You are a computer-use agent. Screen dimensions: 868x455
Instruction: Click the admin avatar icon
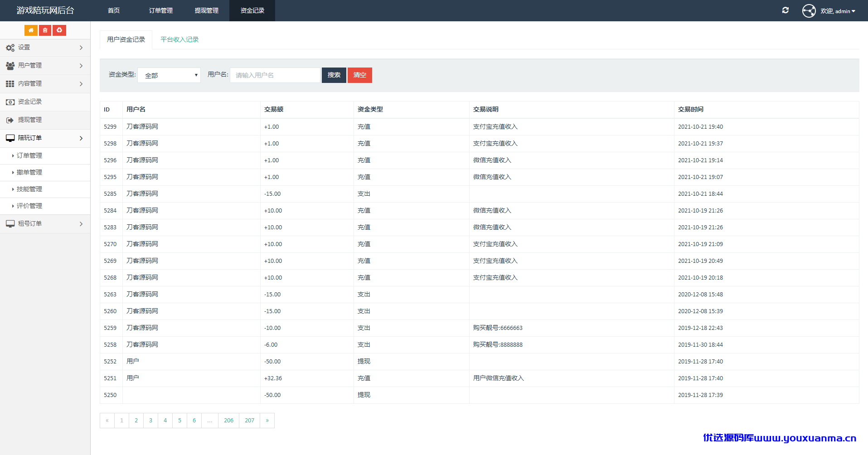[809, 11]
